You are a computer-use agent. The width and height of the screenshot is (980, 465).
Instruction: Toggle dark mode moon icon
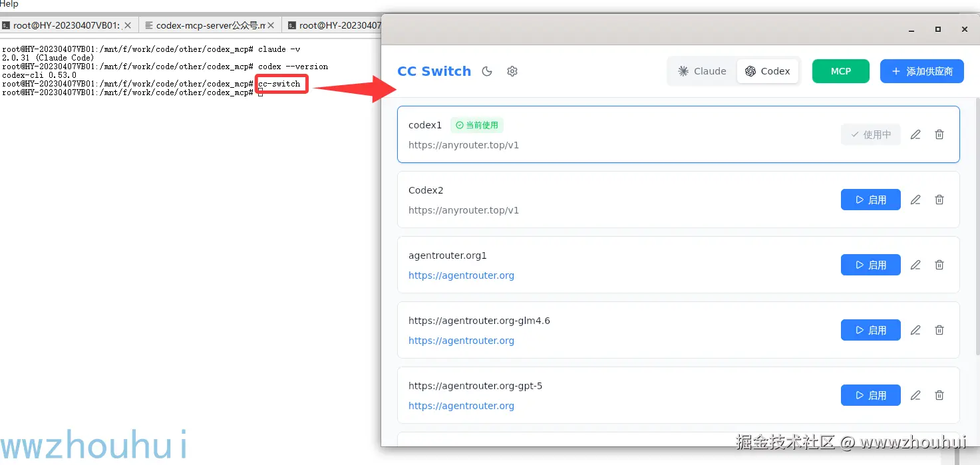click(x=487, y=71)
